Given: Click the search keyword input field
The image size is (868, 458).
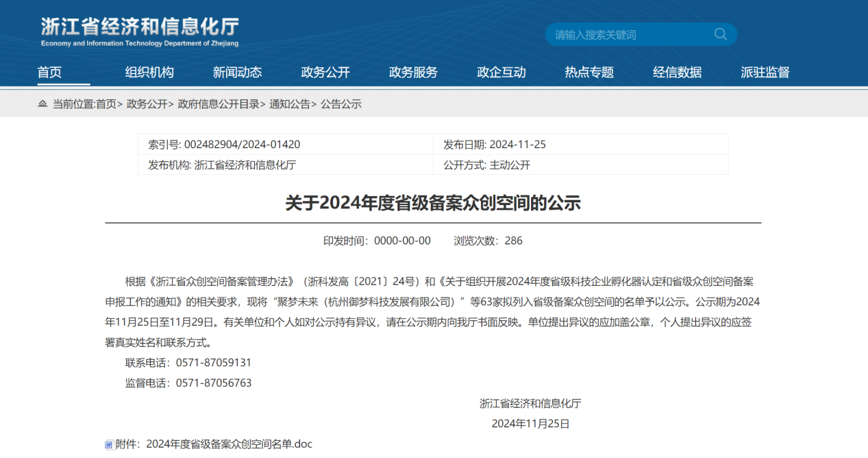Looking at the screenshot, I should click(x=630, y=34).
